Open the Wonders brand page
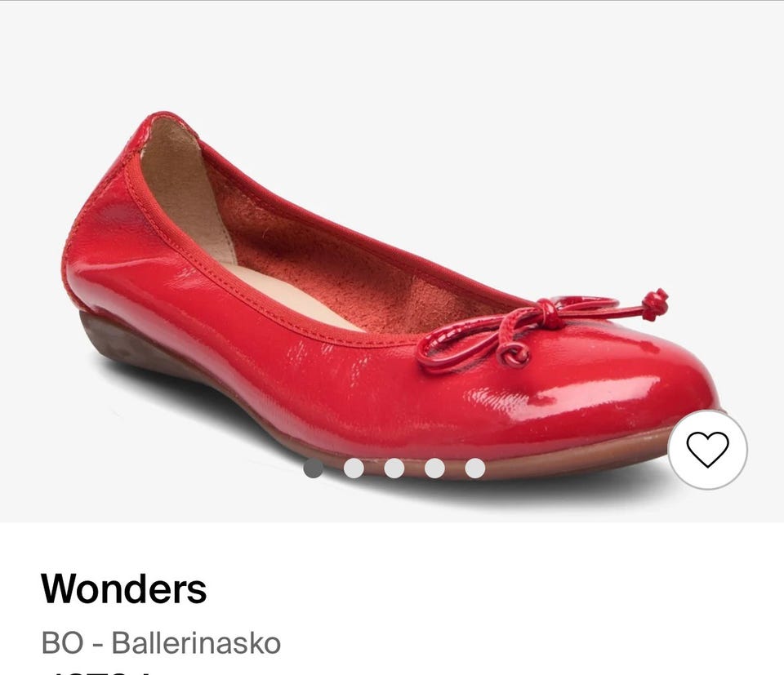Image resolution: width=784 pixels, height=675 pixels. [123, 588]
